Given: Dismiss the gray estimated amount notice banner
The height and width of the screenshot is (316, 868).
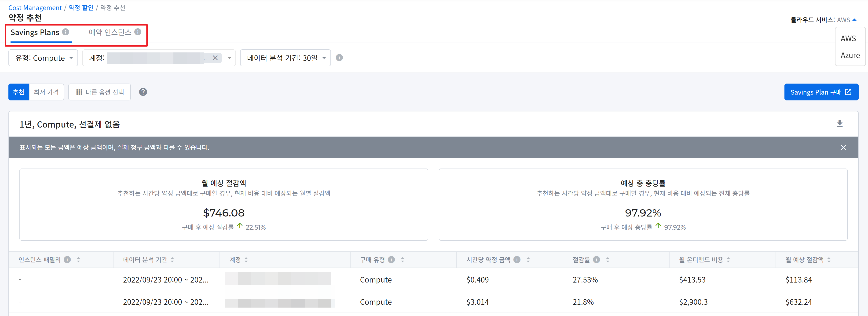Looking at the screenshot, I should click(843, 147).
